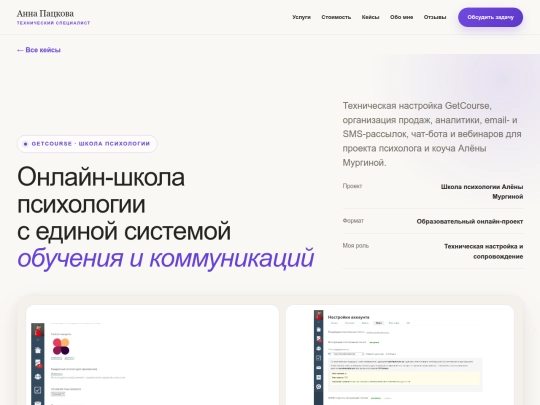Click the Обсудить задачу button
This screenshot has width=540, height=405.
point(490,17)
